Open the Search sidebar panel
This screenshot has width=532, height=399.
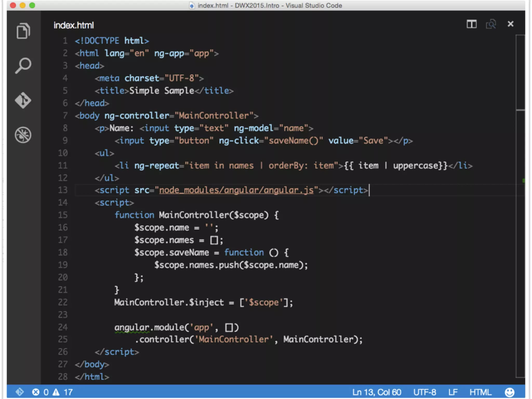23,65
